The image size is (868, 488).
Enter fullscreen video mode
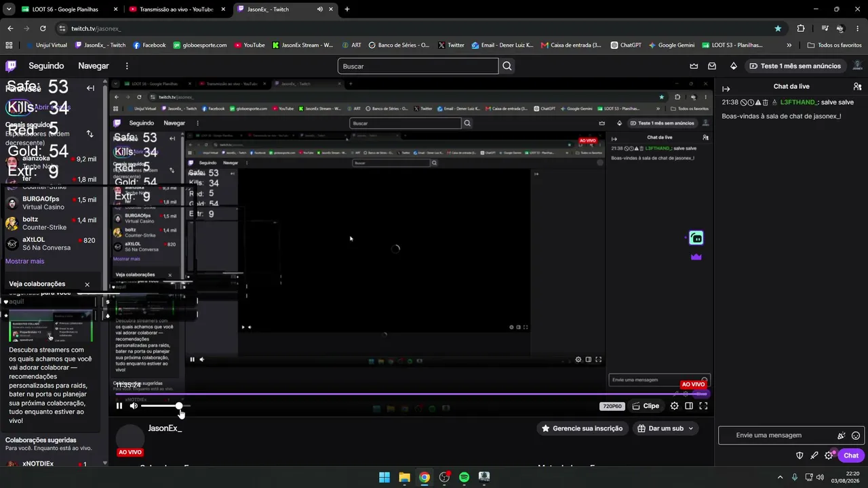(x=703, y=406)
